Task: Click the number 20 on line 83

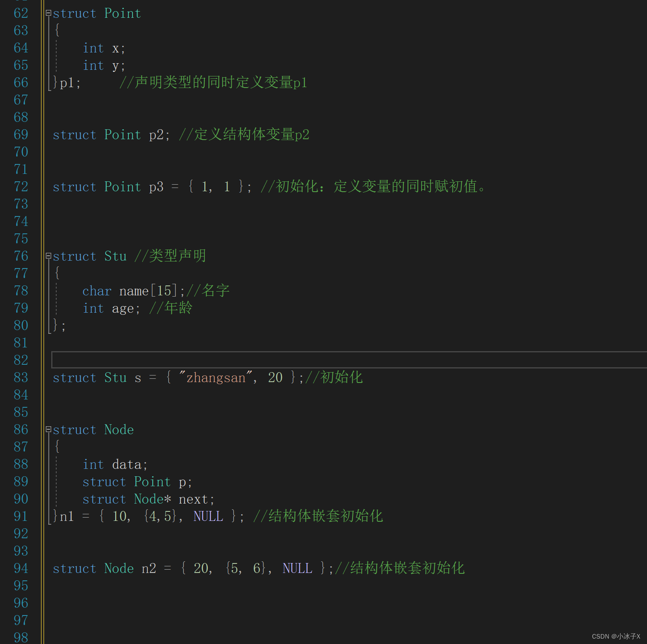Action: (x=275, y=378)
